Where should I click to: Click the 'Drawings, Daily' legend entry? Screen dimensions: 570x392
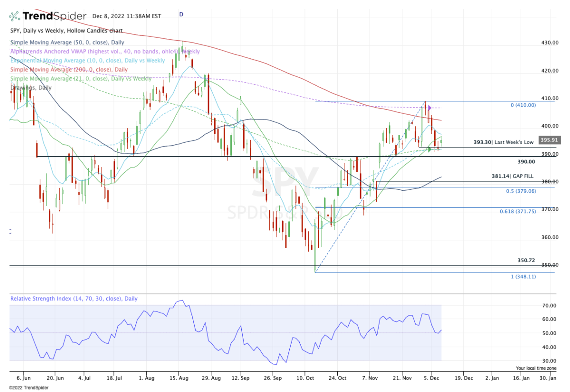[31, 87]
